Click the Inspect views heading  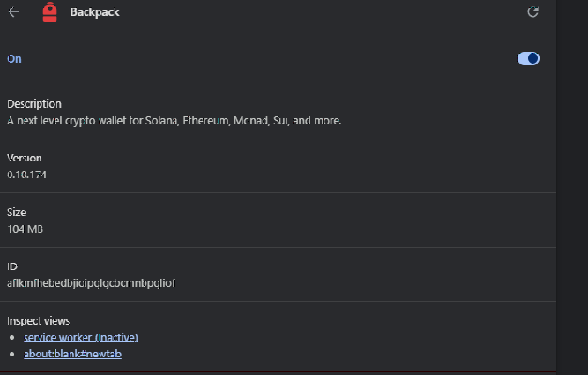point(39,320)
